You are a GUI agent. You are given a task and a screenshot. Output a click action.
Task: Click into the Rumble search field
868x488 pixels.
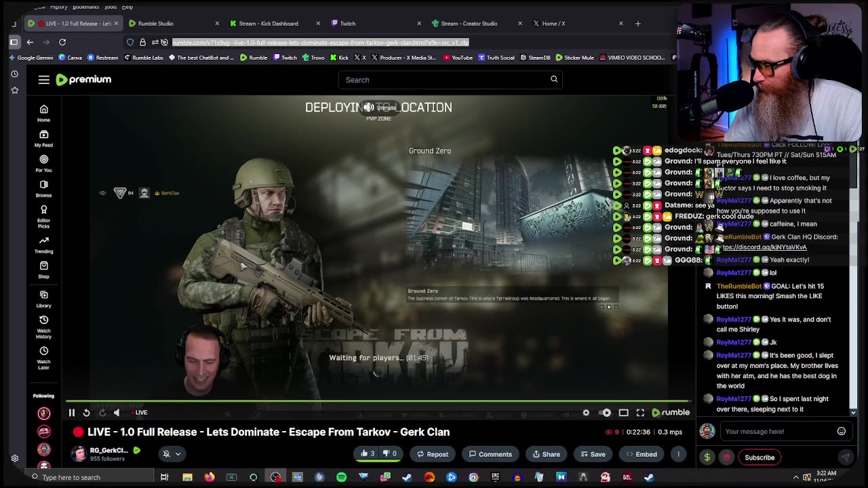(x=451, y=79)
